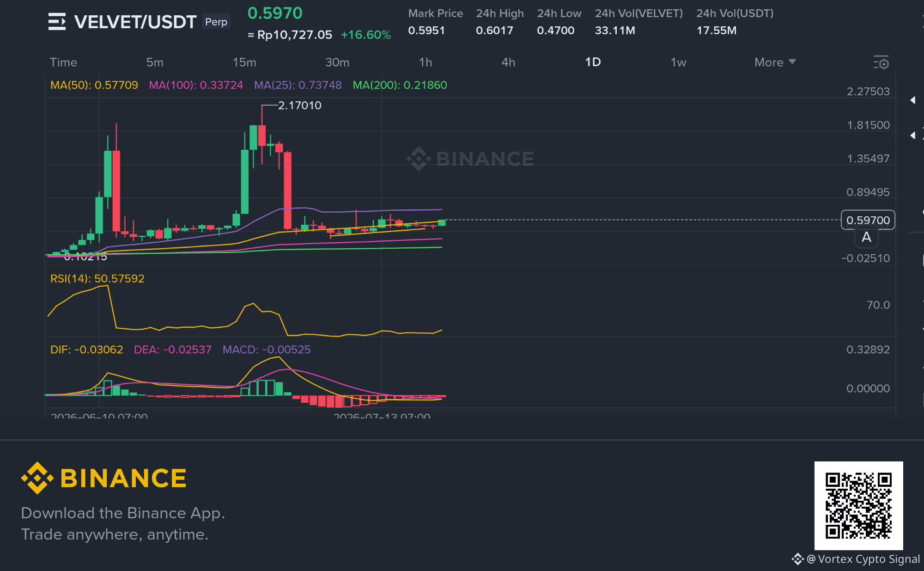Click the Download the Binance App text

pos(123,513)
